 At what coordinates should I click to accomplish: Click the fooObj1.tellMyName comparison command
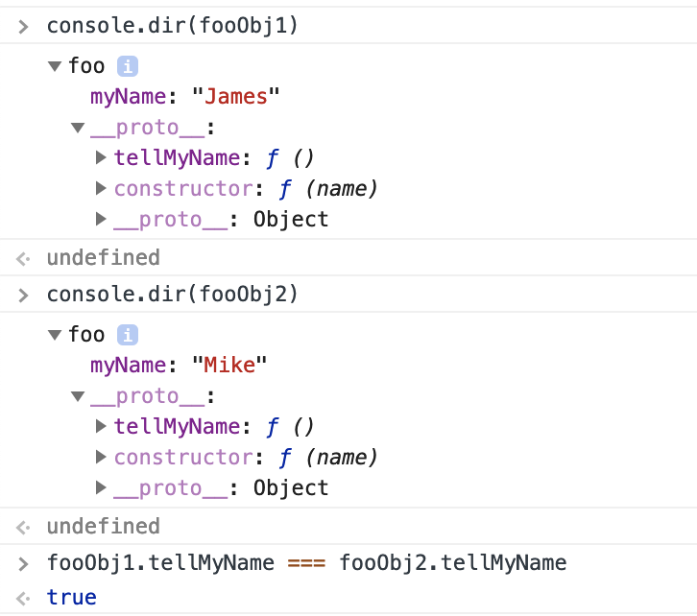pos(306,562)
